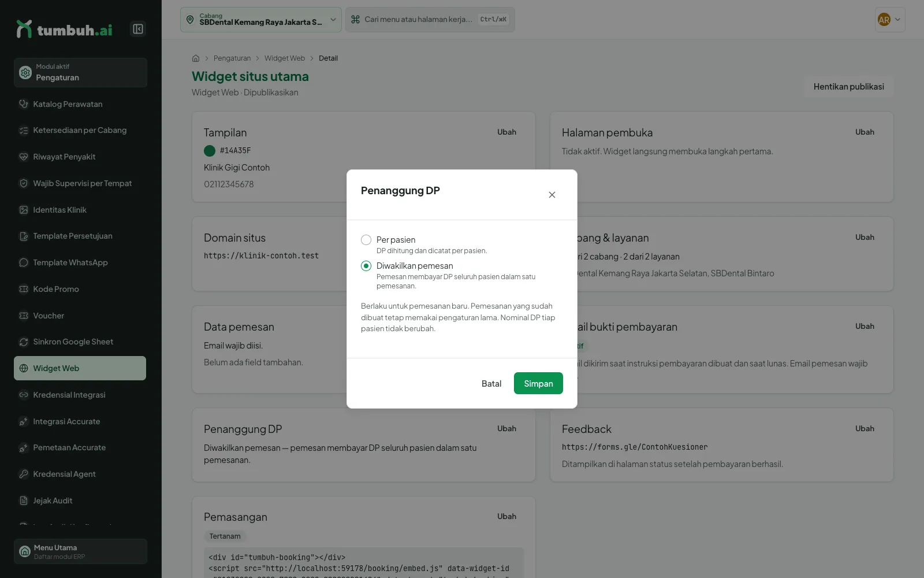Click the forms.gle/ContohKuesioner feedback URL
The width and height of the screenshot is (924, 578).
635,447
